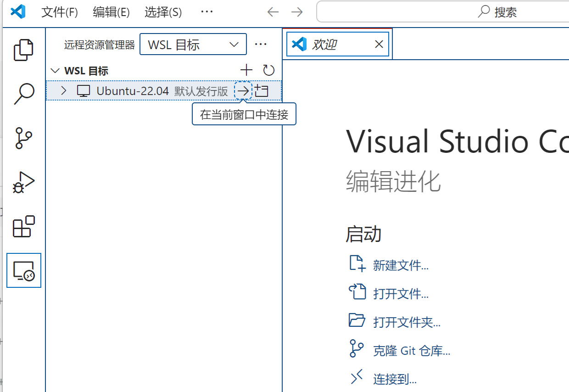Image resolution: width=569 pixels, height=392 pixels.
Task: Open the Search view in activity bar
Action: 24,94
